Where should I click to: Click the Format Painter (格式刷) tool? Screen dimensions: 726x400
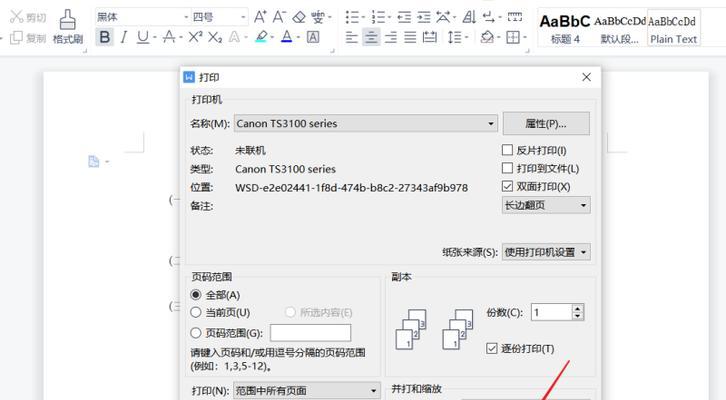(68, 27)
